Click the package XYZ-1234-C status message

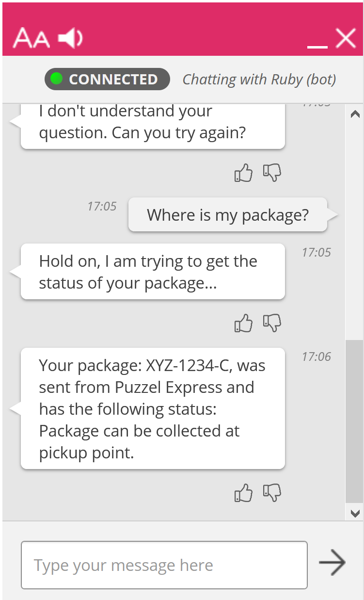pyautogui.click(x=152, y=408)
